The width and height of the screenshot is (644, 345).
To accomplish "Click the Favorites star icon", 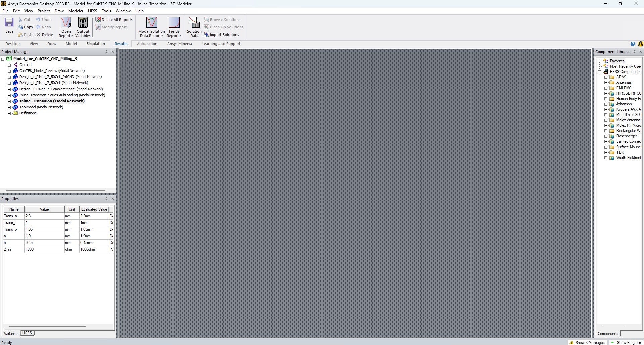I will (x=606, y=61).
